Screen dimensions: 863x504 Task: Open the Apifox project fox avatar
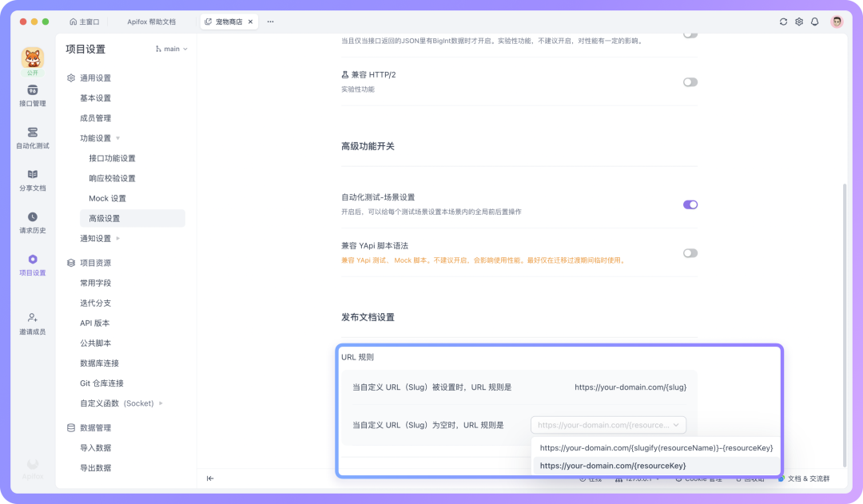coord(33,58)
